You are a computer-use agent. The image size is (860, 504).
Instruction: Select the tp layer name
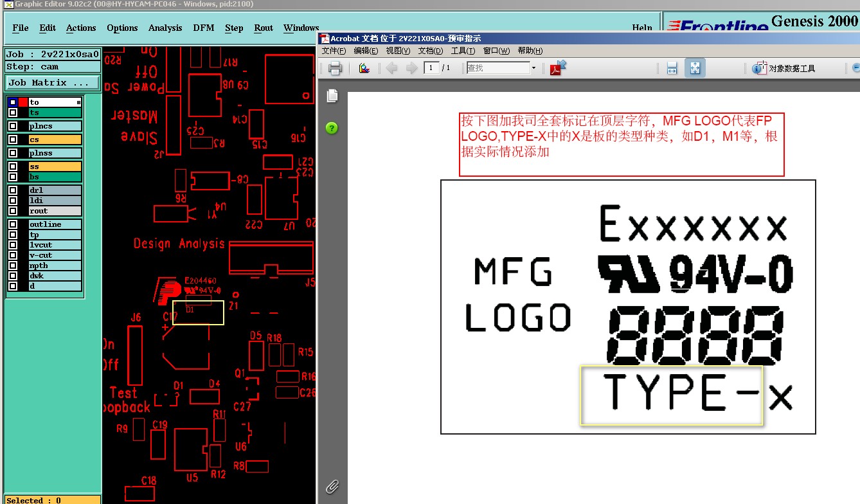click(x=55, y=235)
